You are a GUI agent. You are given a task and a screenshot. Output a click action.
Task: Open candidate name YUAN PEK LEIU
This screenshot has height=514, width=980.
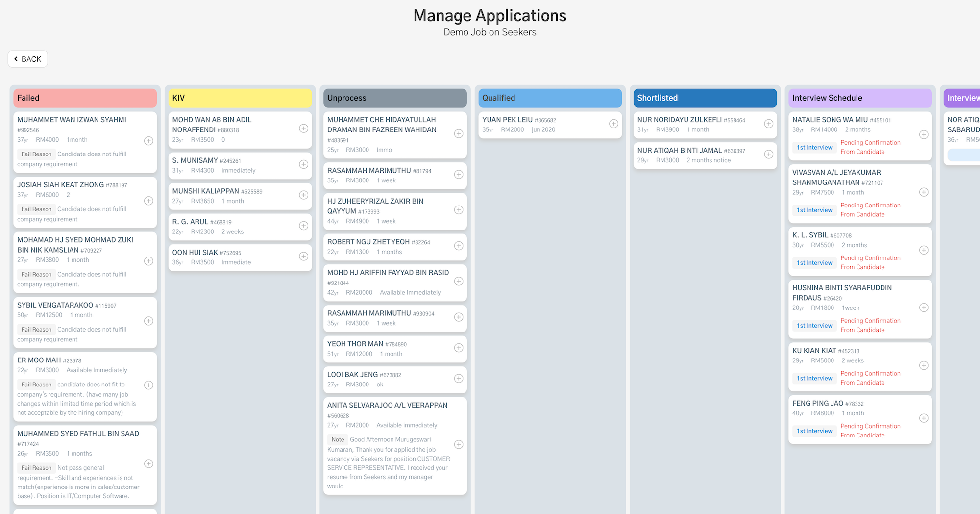pyautogui.click(x=507, y=120)
